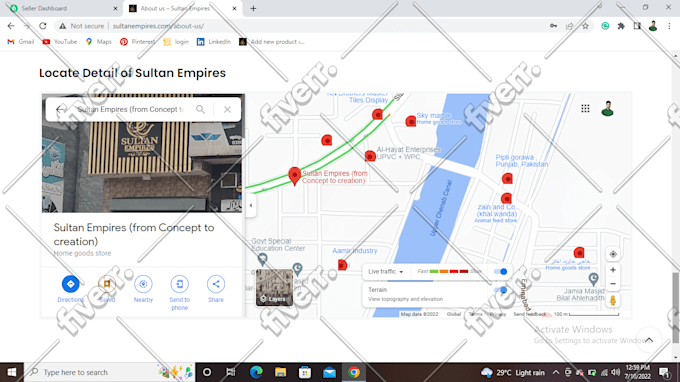Image resolution: width=680 pixels, height=382 pixels.
Task: Switch to the Seller Dashboard tab
Action: pos(63,8)
